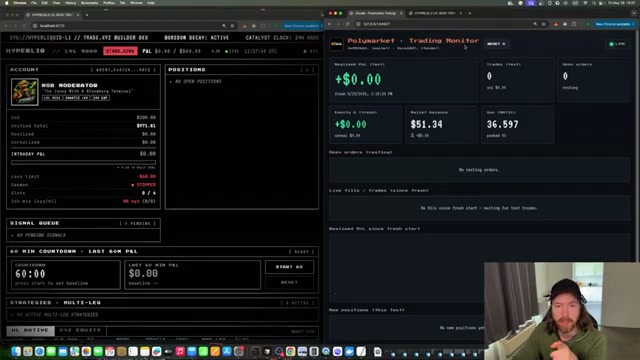
Task: Open tab search dropdown in right Chrome window
Action: (x=633, y=13)
